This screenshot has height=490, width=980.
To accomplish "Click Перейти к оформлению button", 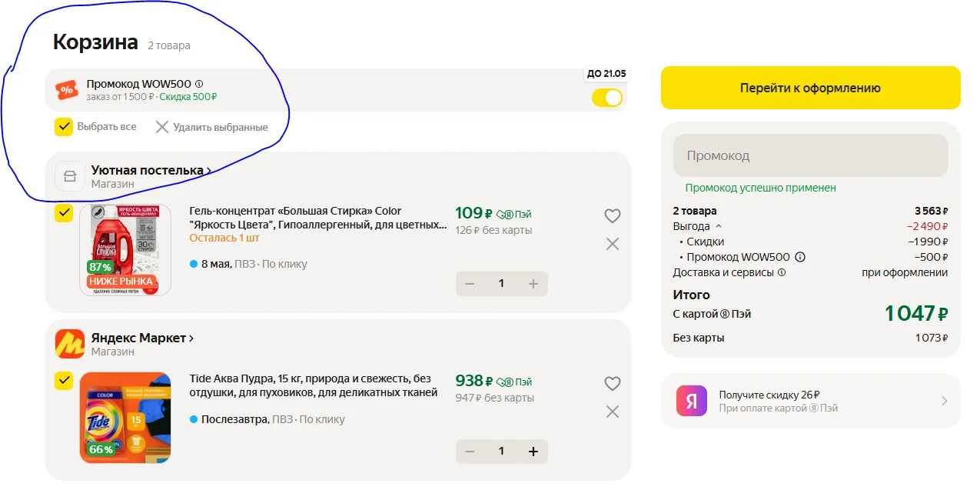I will (x=810, y=88).
